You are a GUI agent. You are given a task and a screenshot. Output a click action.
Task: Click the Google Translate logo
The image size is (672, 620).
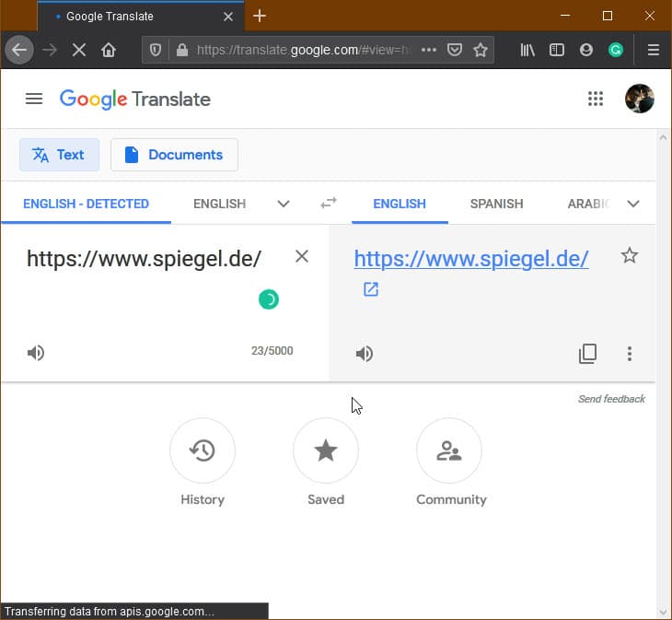click(135, 99)
